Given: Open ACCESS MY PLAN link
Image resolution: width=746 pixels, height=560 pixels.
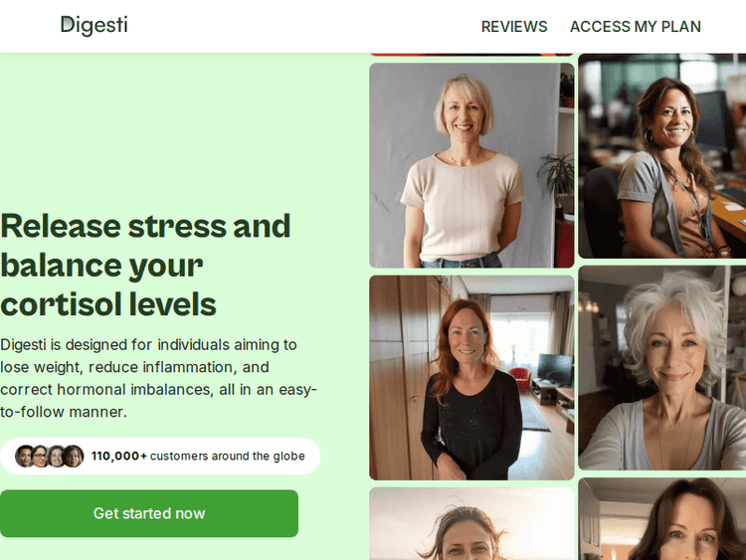Looking at the screenshot, I should coord(636,27).
